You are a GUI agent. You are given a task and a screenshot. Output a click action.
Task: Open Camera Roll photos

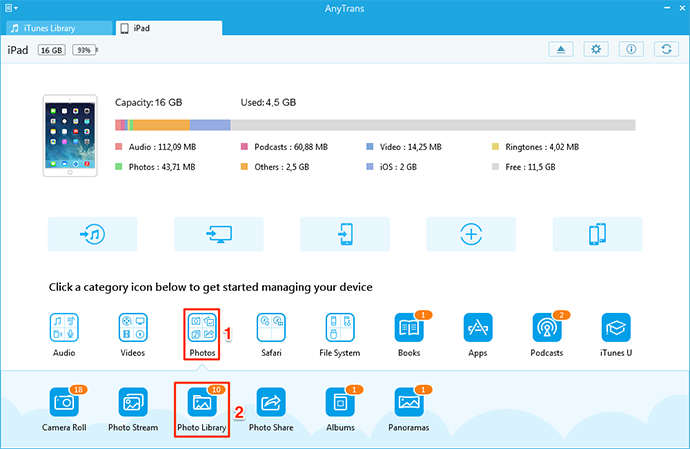pyautogui.click(x=64, y=402)
